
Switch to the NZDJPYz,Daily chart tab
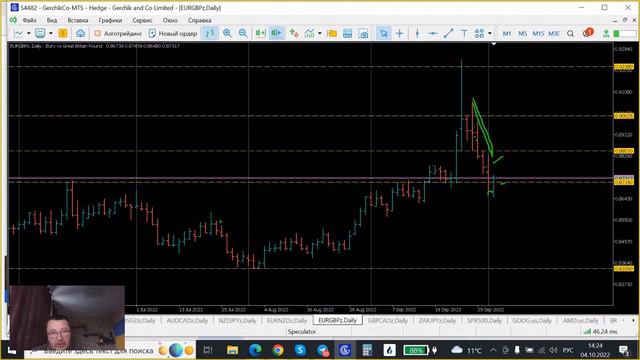point(237,320)
